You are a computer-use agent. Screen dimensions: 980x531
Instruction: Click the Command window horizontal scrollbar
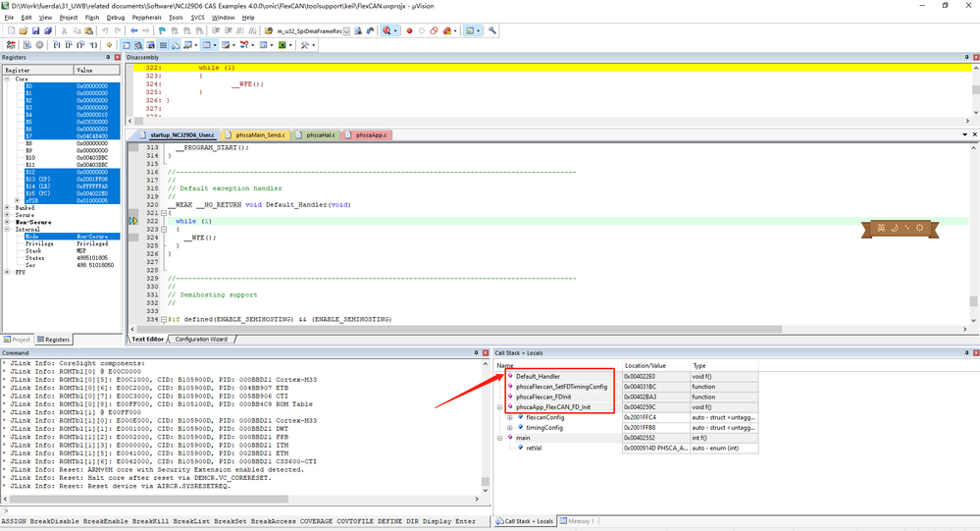click(x=148, y=500)
